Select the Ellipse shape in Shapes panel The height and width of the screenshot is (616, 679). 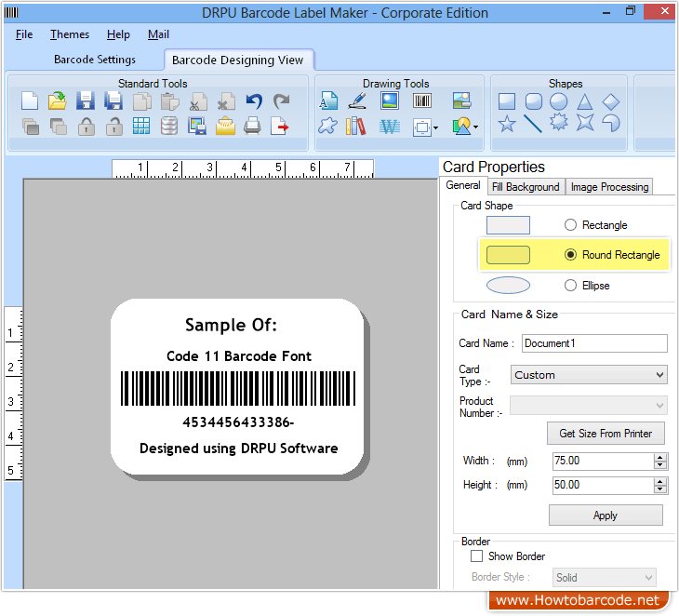coord(559,101)
